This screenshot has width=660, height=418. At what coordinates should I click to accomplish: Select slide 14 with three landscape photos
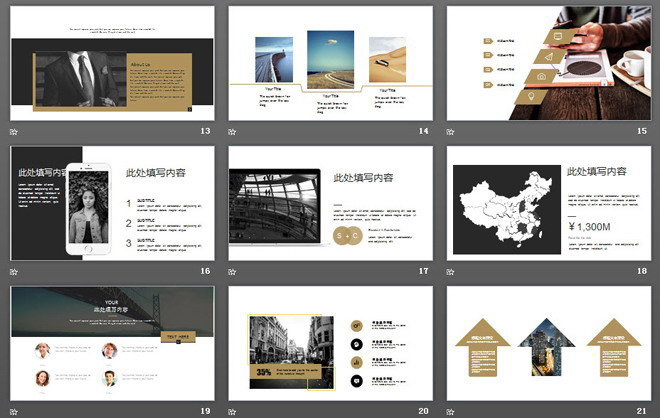330,63
